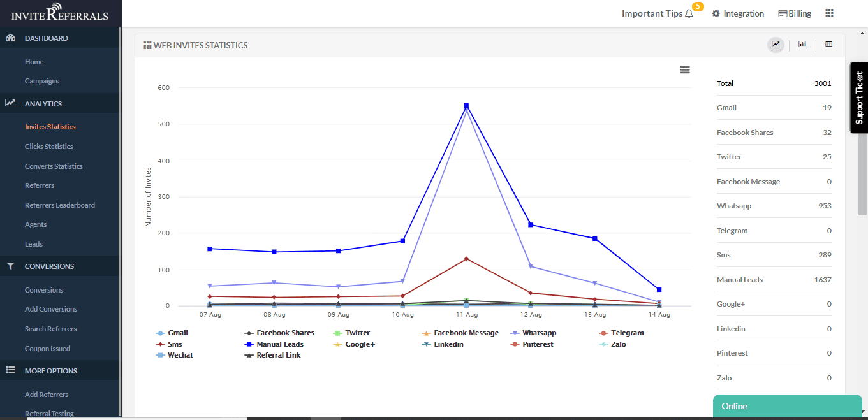The height and width of the screenshot is (420, 868).
Task: Click the notification bell icon
Action: 689,14
